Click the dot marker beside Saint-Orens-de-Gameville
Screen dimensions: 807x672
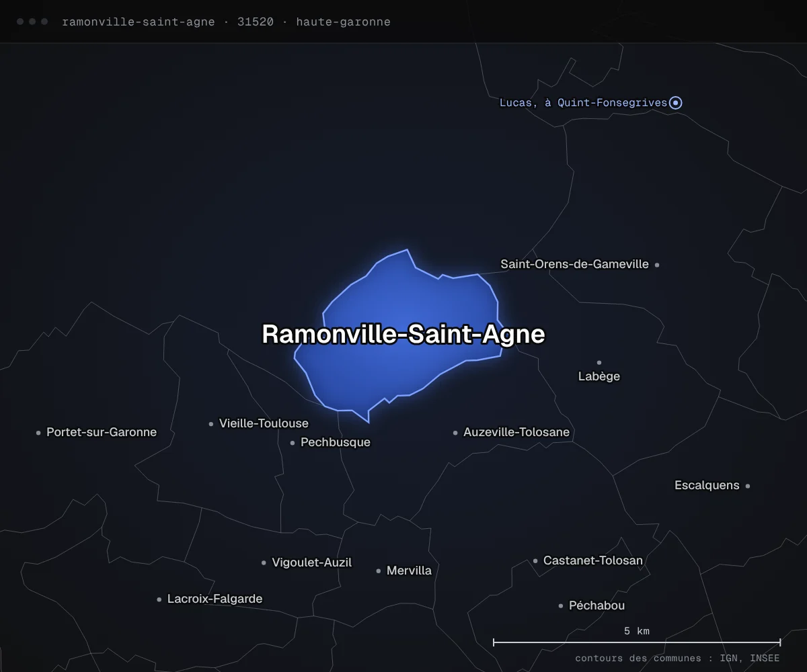(x=657, y=265)
